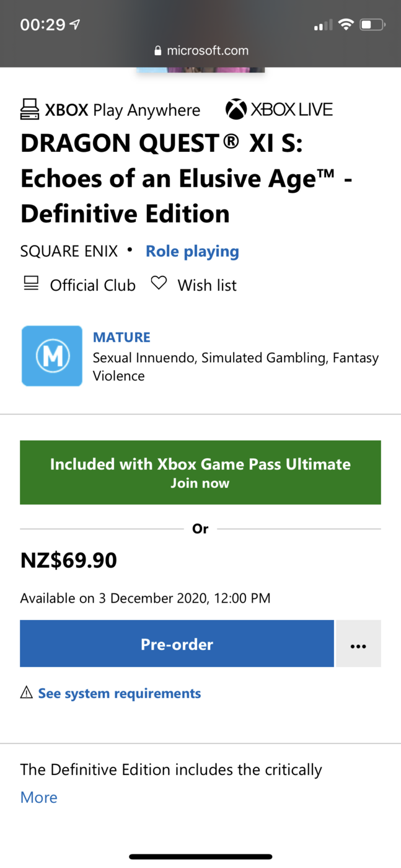Tap the blue Mature rating badge
The width and height of the screenshot is (401, 868).
(x=52, y=356)
